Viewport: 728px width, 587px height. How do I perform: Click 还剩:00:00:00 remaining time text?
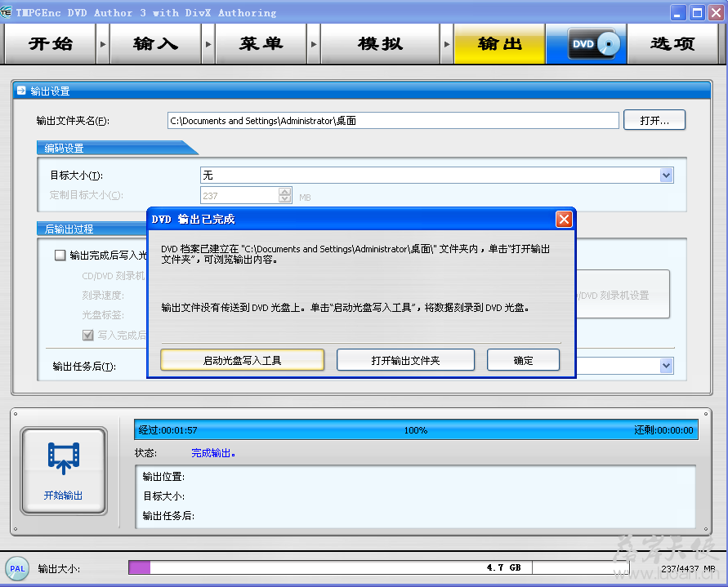click(x=663, y=430)
